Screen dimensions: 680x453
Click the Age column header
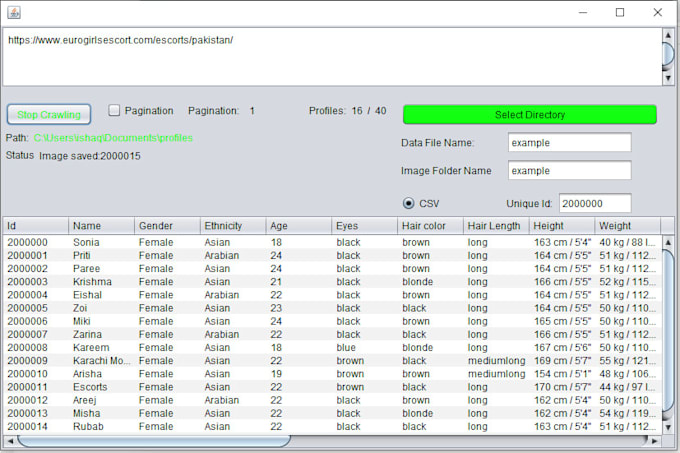[x=299, y=226]
